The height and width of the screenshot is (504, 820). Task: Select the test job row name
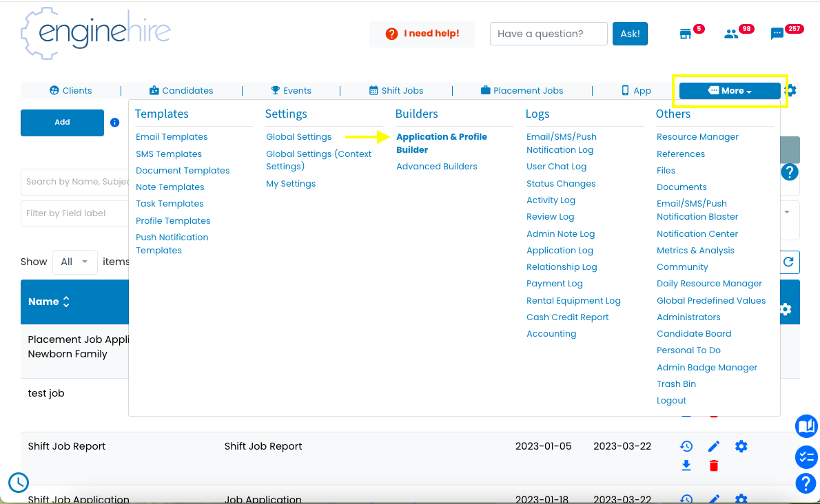[x=46, y=393]
